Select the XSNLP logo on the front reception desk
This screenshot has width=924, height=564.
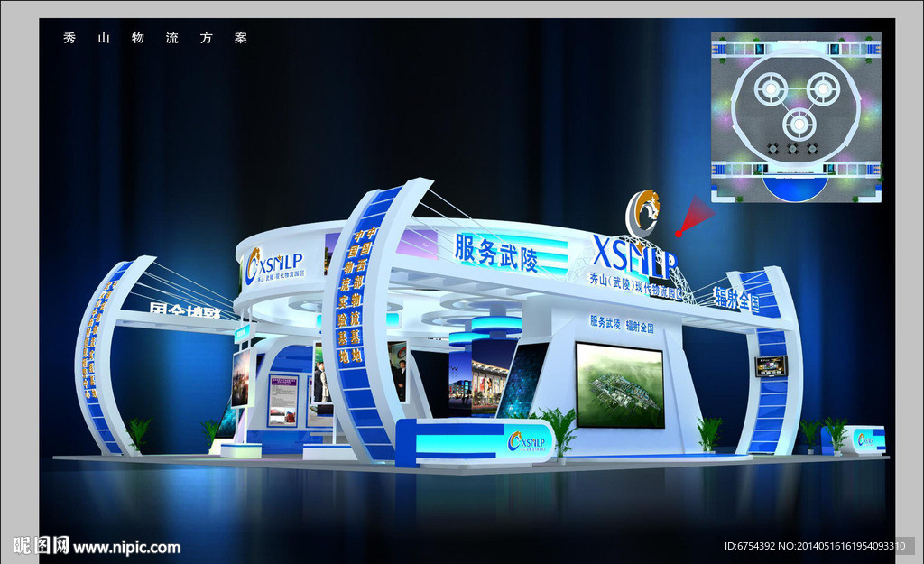click(526, 442)
